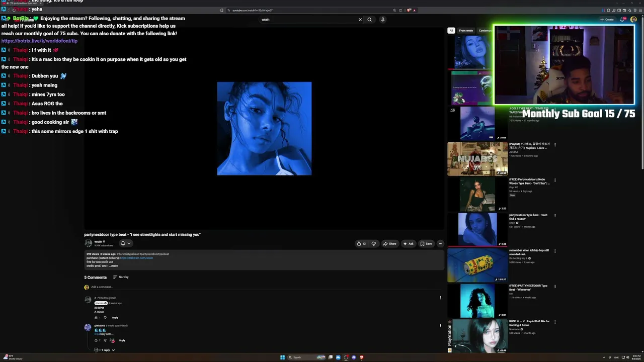Jump to the 0:24 timestamp link
The width and height of the screenshot is (644, 362).
pyautogui.click(x=97, y=334)
